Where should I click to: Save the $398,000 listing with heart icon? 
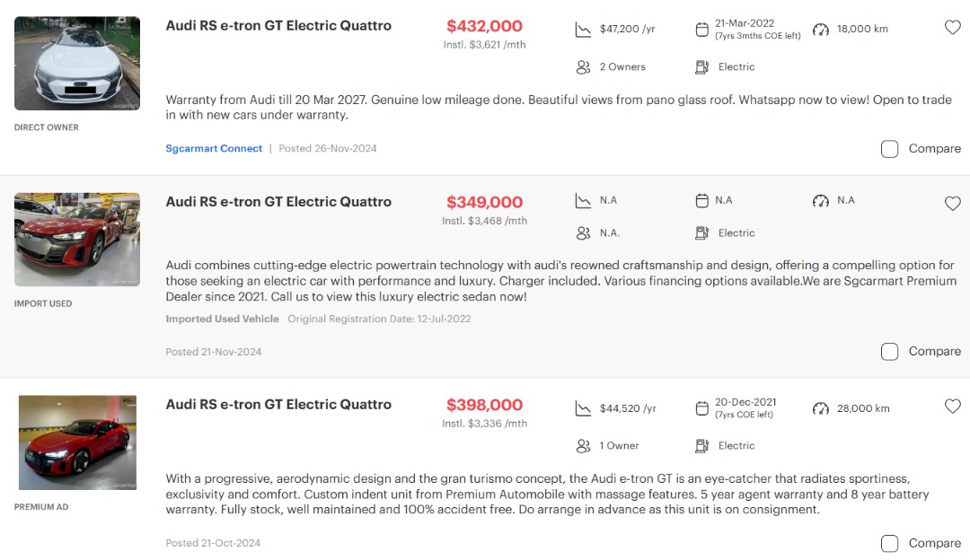[953, 407]
